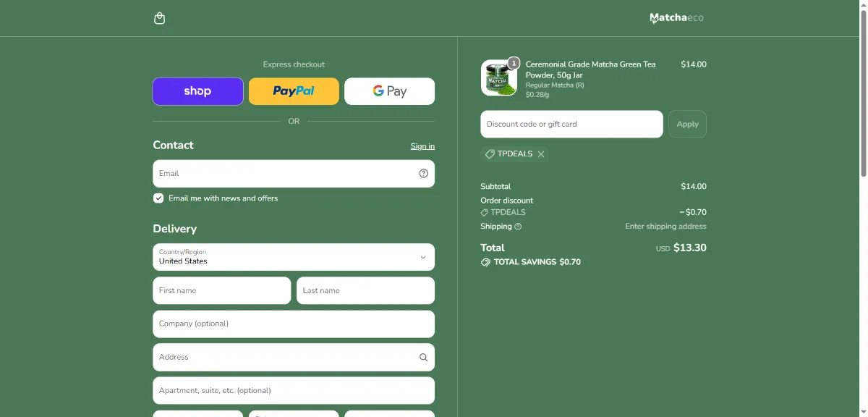Open the shopping bag cart icon
Screen dimensions: 868x417
tap(160, 18)
